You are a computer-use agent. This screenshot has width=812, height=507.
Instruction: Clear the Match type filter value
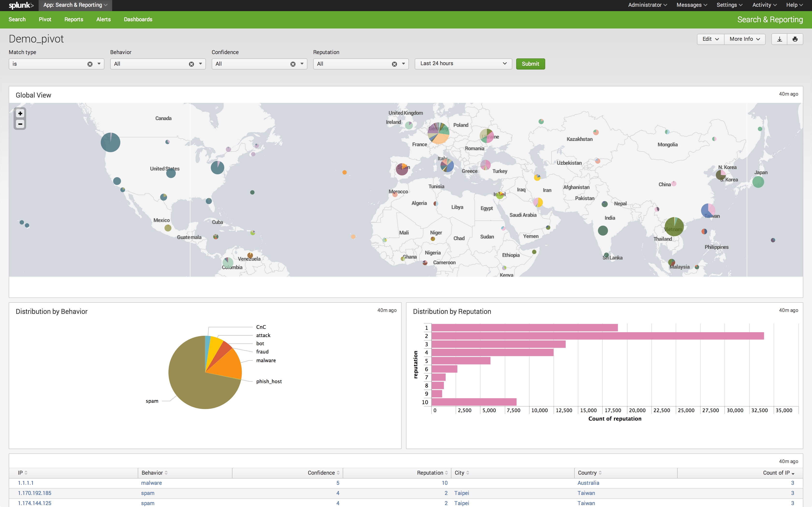(x=90, y=64)
